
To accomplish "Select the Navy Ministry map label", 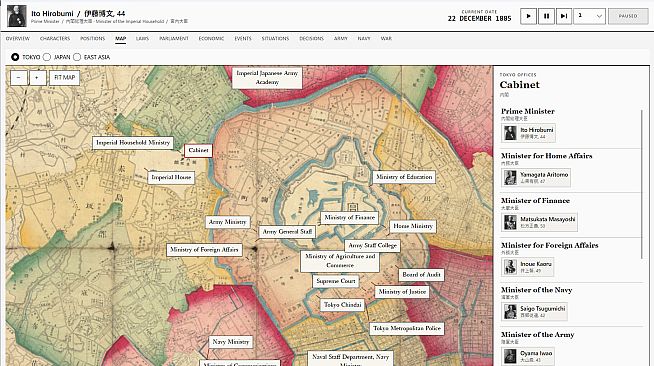I will click(231, 342).
